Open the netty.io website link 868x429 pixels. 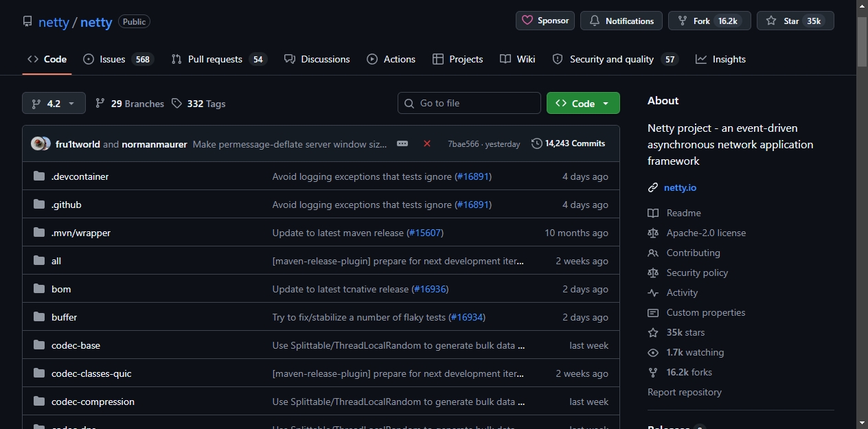coord(680,187)
